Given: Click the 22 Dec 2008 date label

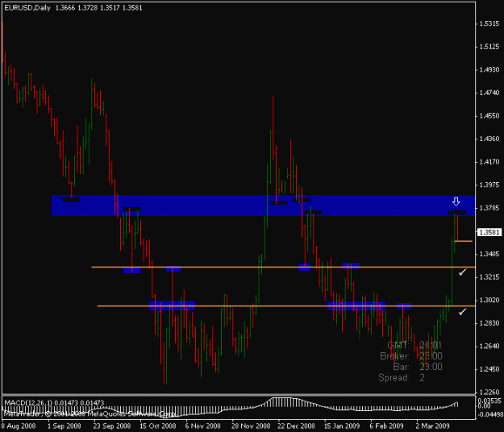Looking at the screenshot, I should click(296, 426).
